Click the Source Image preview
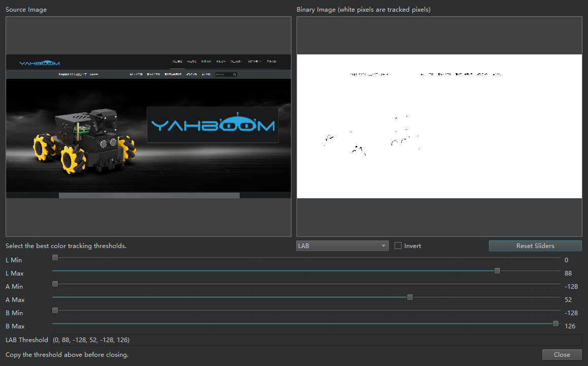588x366 pixels. coord(148,127)
